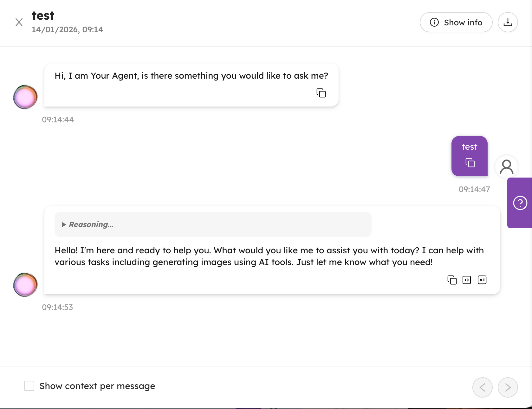Click the 09:14:53 reply timestamp
The height and width of the screenshot is (409, 532).
pos(57,307)
